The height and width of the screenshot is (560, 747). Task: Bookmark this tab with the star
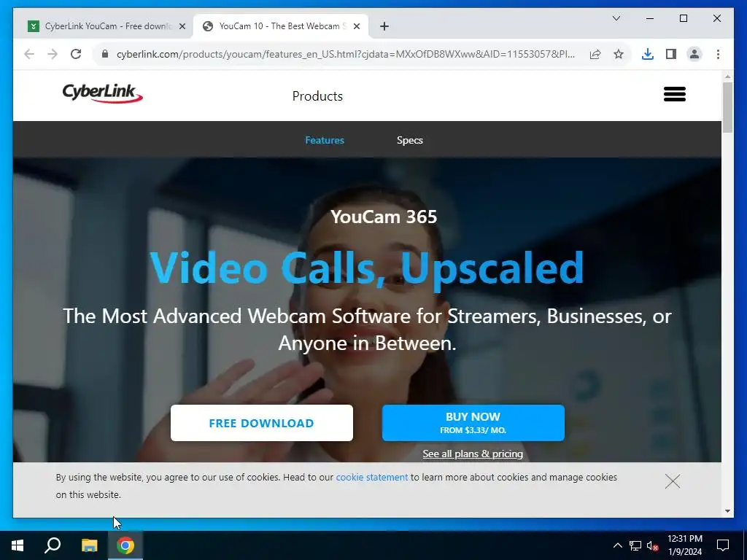[619, 54]
